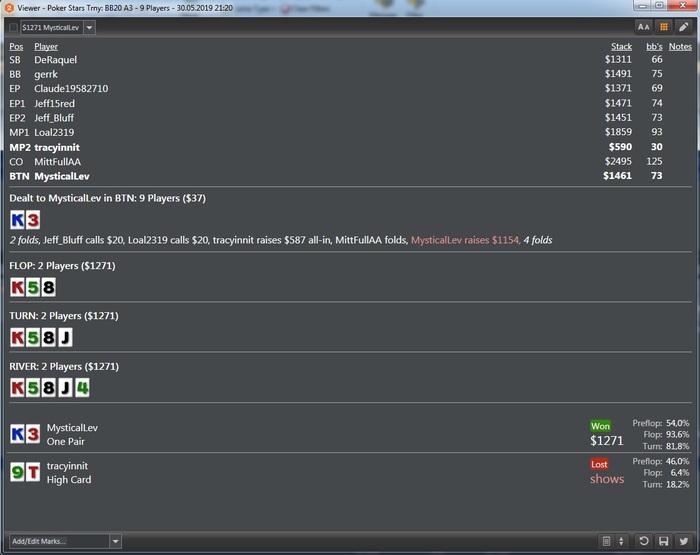700x555 pixels.
Task: Click the FLOP: 2 Players header
Action: (x=62, y=266)
